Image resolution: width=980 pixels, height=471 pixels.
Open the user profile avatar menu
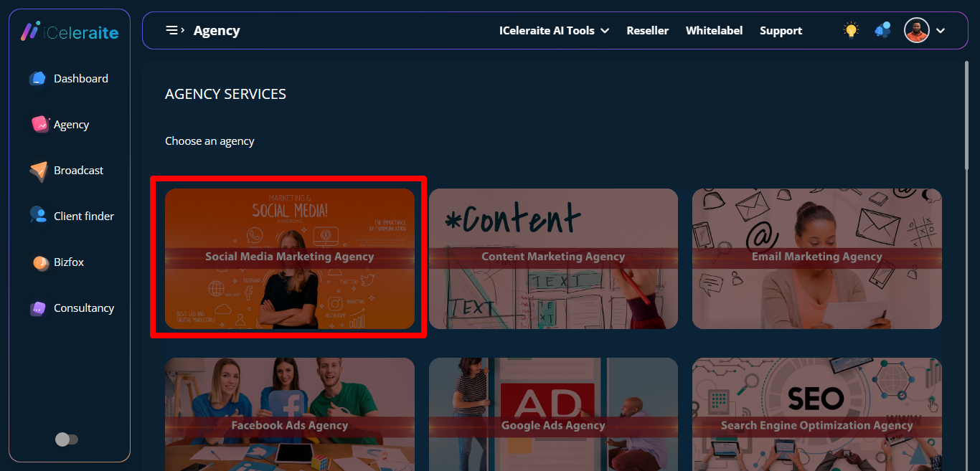(x=916, y=30)
